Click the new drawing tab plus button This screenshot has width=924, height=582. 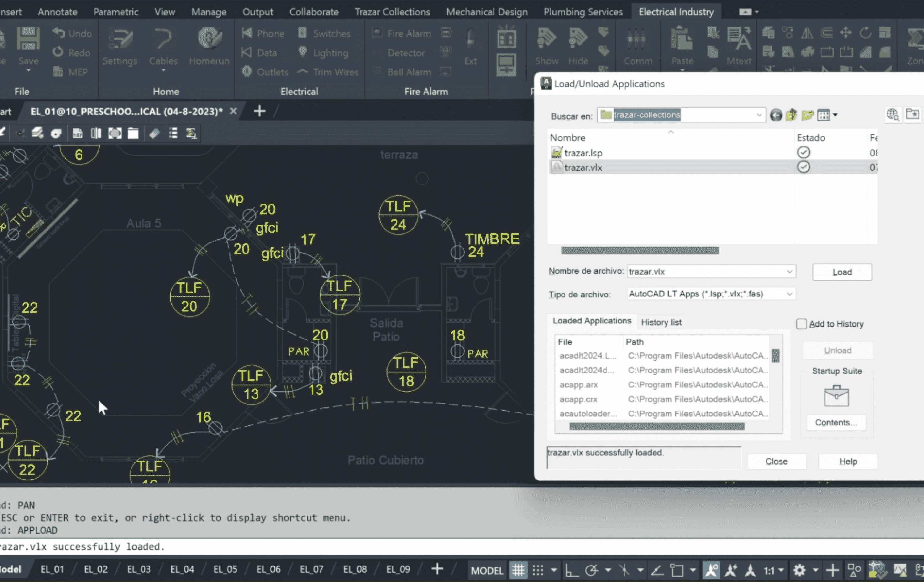[259, 111]
